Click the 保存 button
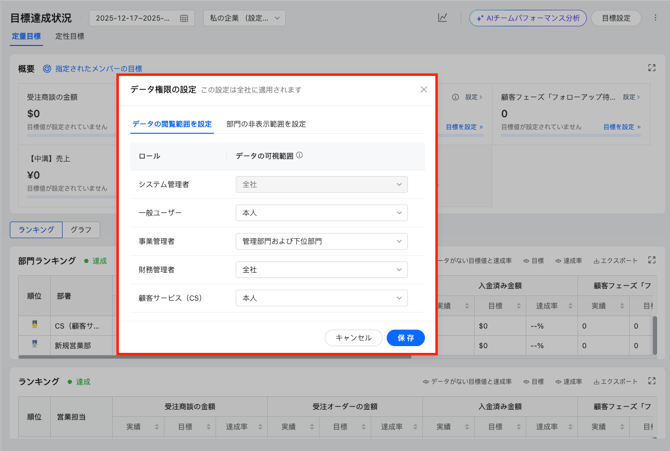 [405, 338]
